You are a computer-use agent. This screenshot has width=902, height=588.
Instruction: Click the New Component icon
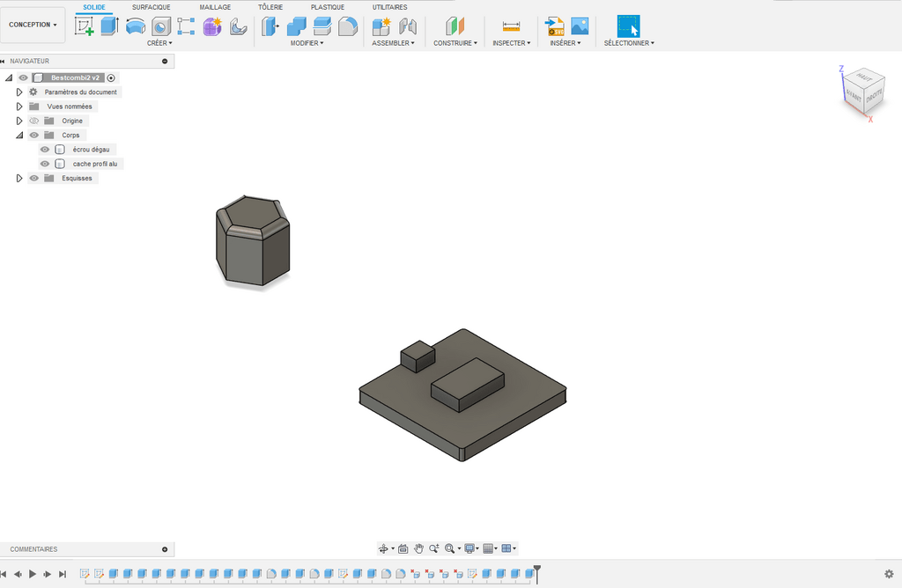pos(381,26)
